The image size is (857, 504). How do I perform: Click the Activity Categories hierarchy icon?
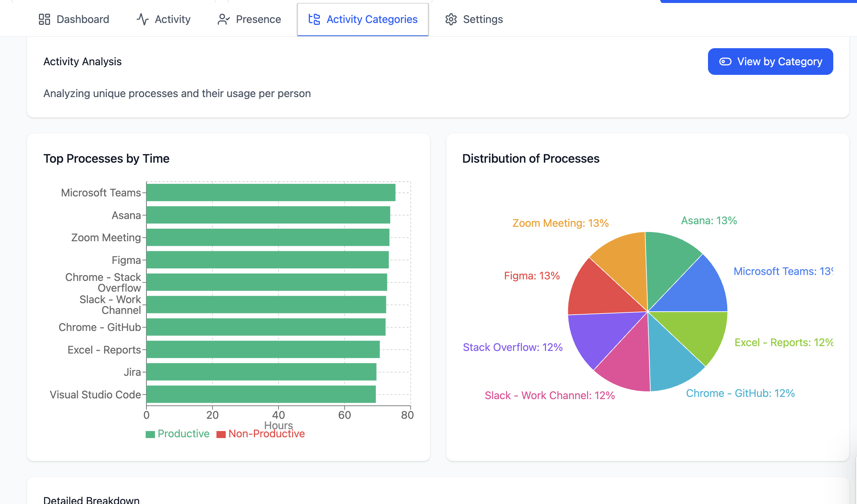point(314,19)
